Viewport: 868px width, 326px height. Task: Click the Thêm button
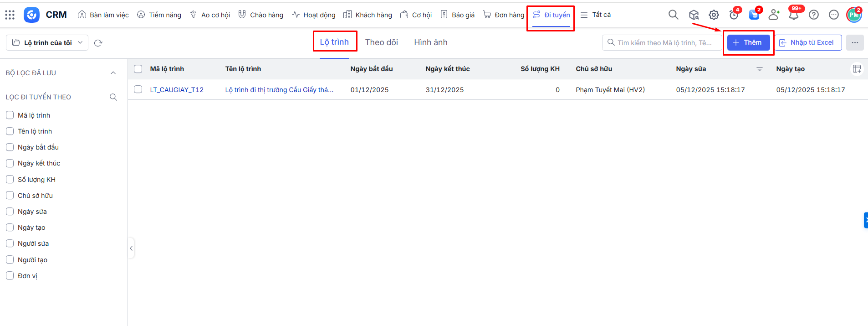pyautogui.click(x=748, y=42)
